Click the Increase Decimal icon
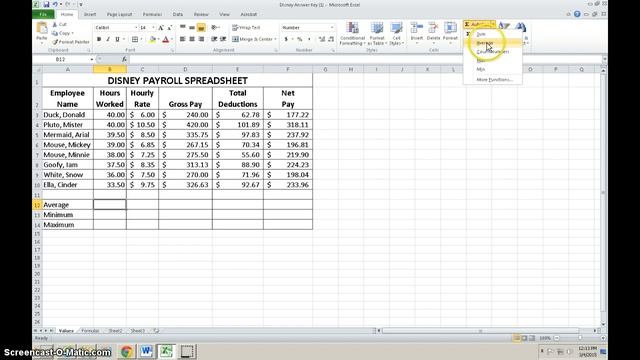Image resolution: width=640 pixels, height=360 pixels. pyautogui.click(x=322, y=39)
